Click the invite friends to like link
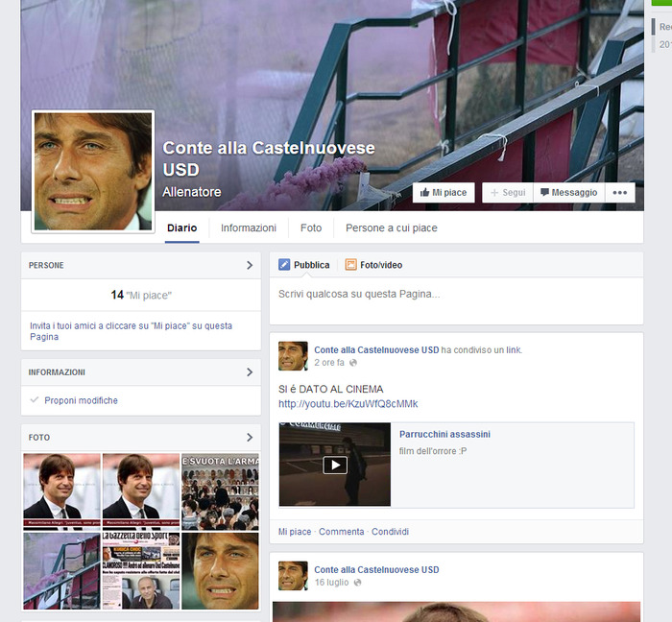This screenshot has width=672, height=622. (131, 331)
